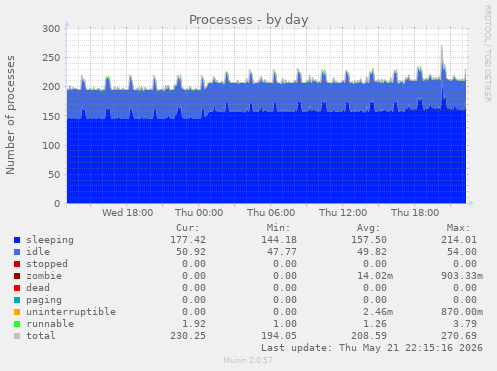Viewport: 497px width, 371px height.
Task: Click sleeping minimum value 144.18
Action: 279,240
